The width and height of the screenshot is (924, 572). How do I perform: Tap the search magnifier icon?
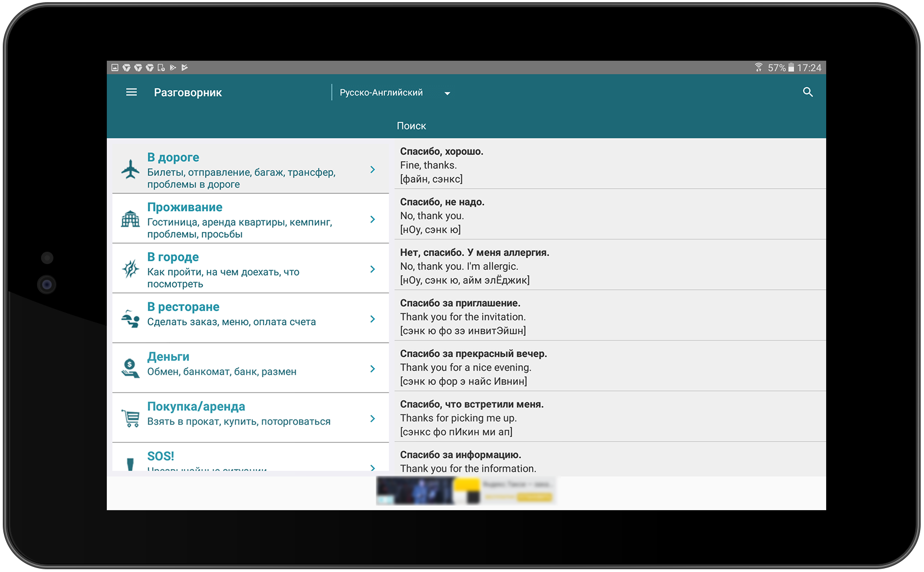click(808, 92)
